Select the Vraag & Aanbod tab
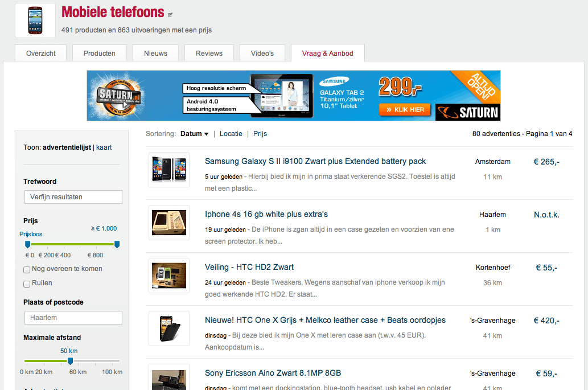The width and height of the screenshot is (588, 390). [x=328, y=54]
